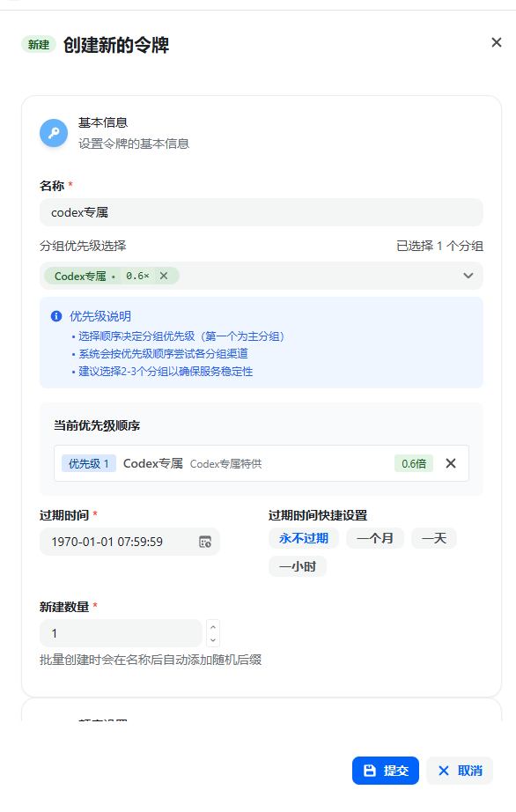Select the 一个月 quick setting
This screenshot has width=516, height=812.
tap(375, 538)
